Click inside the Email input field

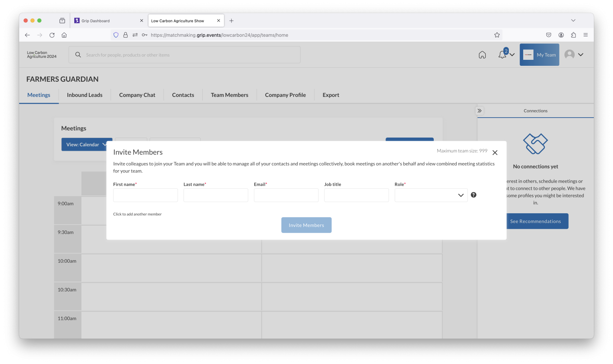[286, 195]
